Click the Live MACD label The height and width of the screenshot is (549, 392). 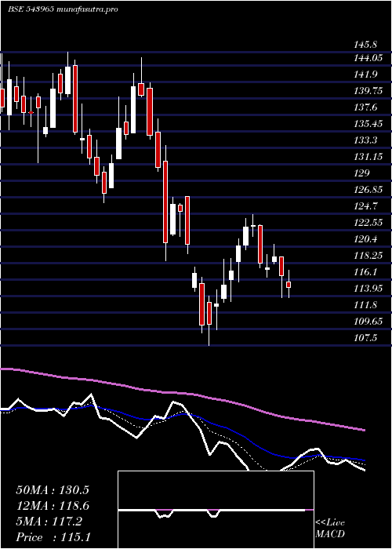(x=330, y=529)
